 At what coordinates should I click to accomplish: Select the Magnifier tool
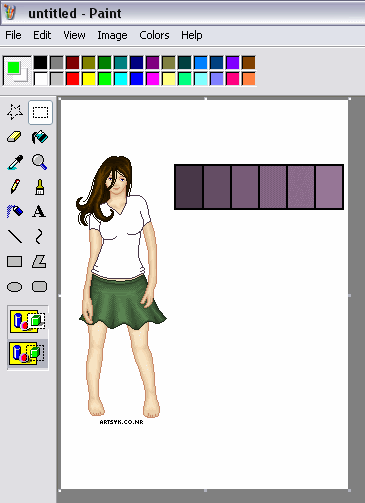point(40,162)
